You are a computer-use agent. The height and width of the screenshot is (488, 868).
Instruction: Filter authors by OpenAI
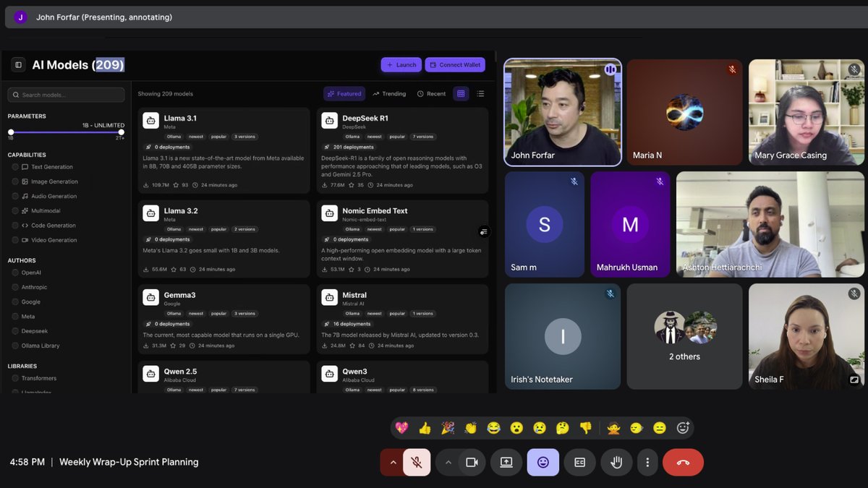[x=15, y=273]
